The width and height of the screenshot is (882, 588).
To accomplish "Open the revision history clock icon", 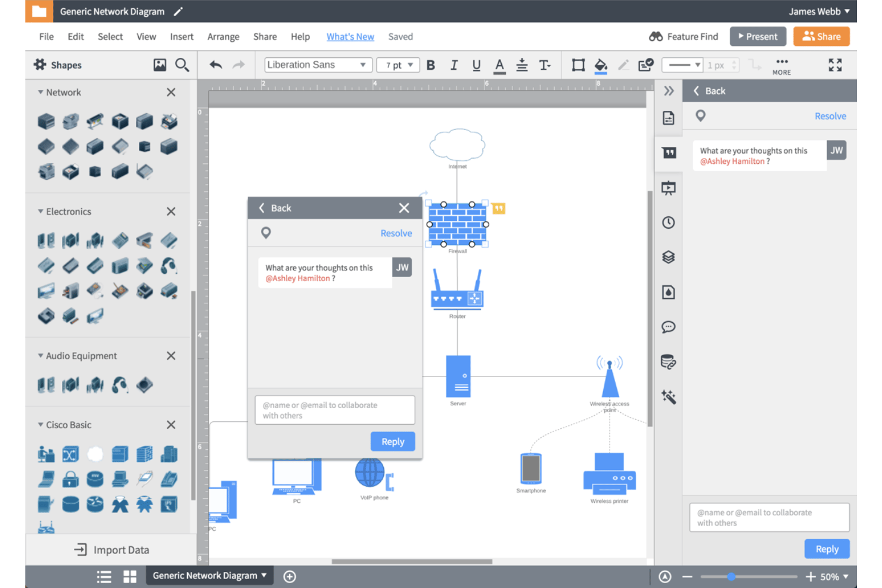I will (x=669, y=223).
